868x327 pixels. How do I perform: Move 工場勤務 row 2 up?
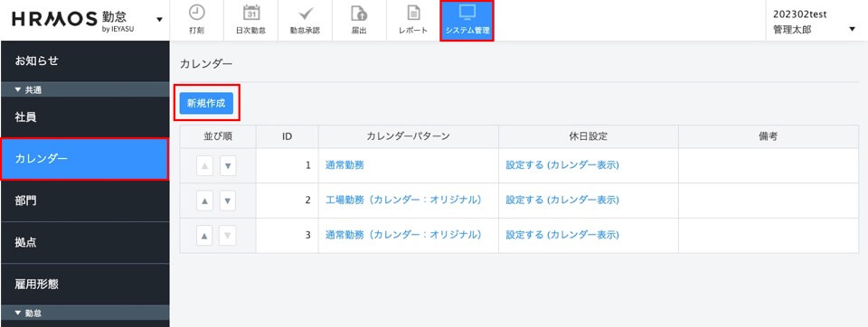pyautogui.click(x=205, y=201)
